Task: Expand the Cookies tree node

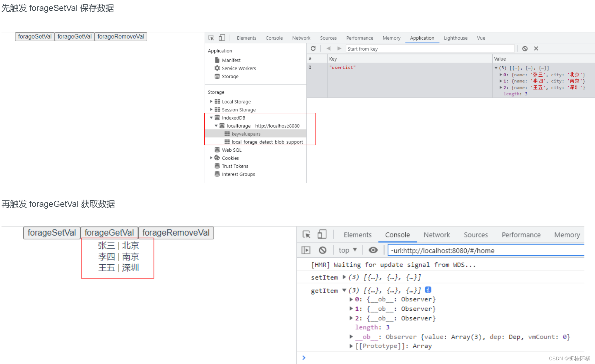Action: point(211,158)
